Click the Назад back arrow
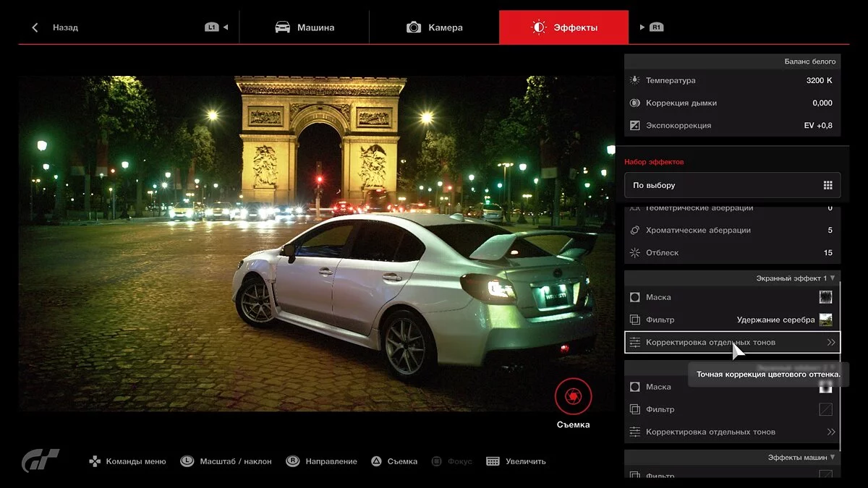Screen dimensions: 868x488 point(35,27)
